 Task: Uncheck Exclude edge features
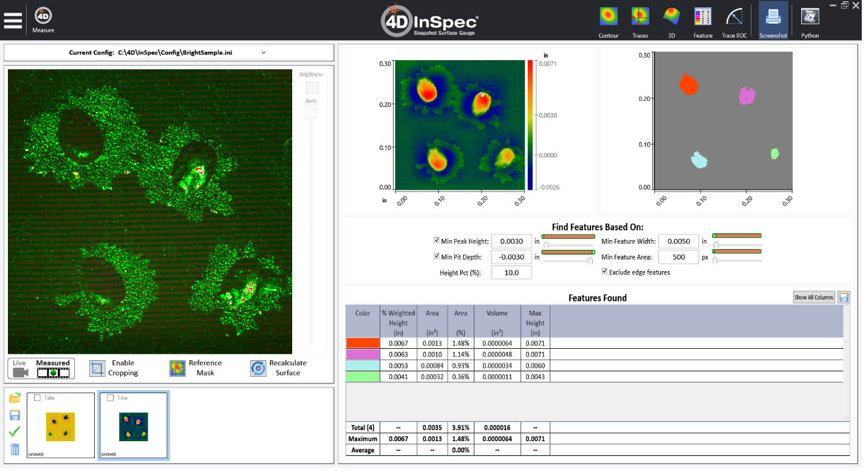click(604, 272)
